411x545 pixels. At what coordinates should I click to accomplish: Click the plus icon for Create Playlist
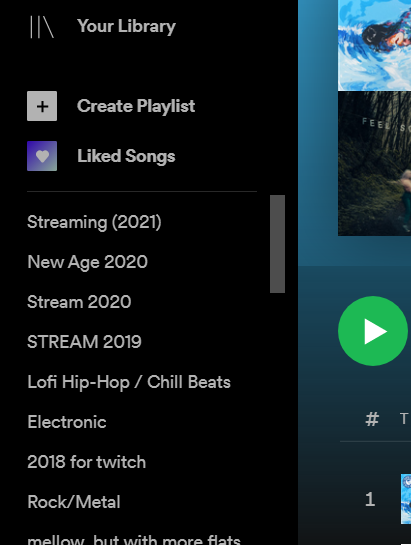coord(42,106)
